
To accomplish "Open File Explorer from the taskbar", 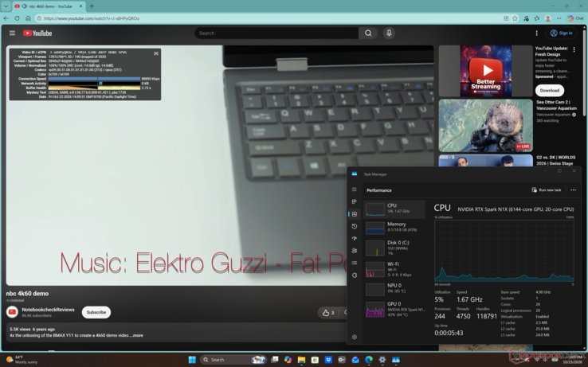I will tap(301, 360).
